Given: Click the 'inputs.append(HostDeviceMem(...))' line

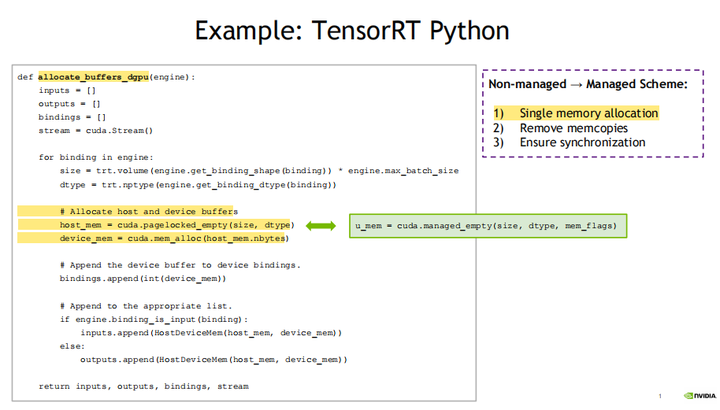Looking at the screenshot, I should [x=211, y=333].
